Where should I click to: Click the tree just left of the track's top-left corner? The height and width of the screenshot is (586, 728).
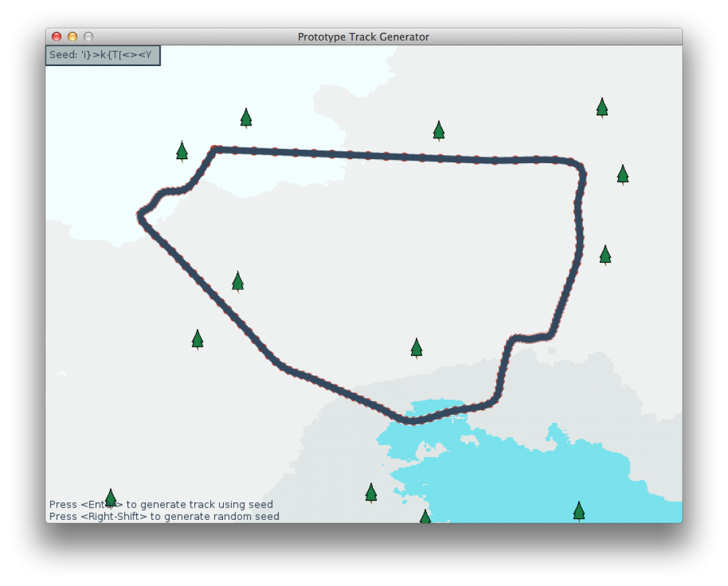(x=181, y=151)
